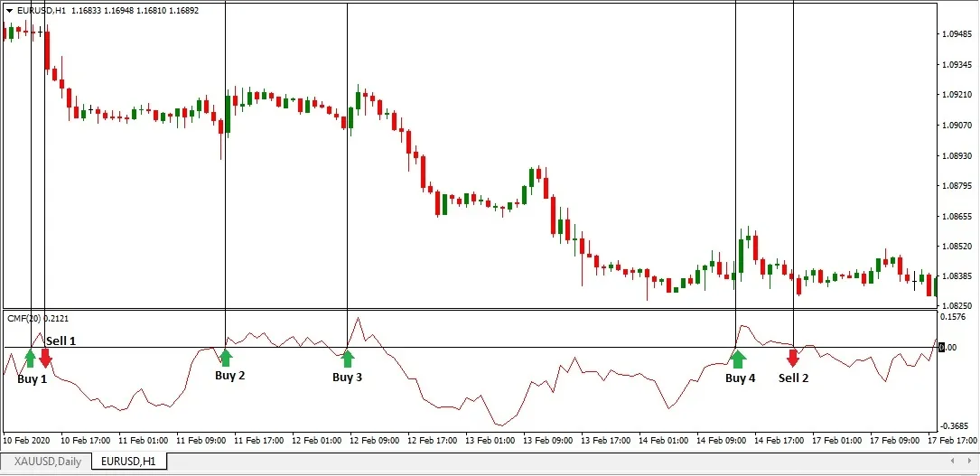Viewport: 980px width, 476px height.
Task: Click the triangle icon before EURUSD,H1 title
Action: [x=9, y=11]
